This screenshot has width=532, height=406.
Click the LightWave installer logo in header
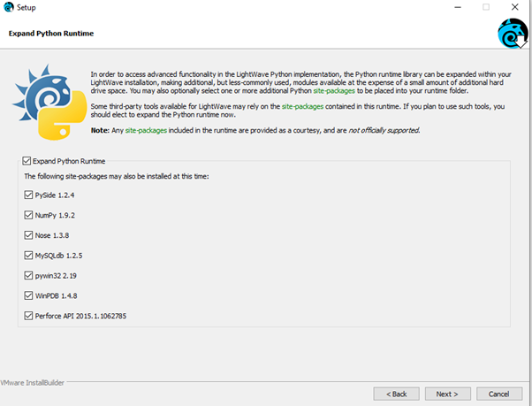513,34
